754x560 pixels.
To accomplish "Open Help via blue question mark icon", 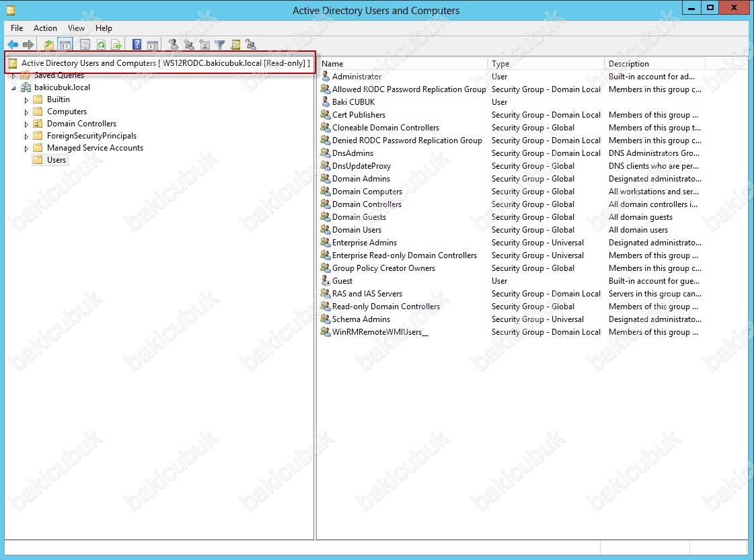I will pyautogui.click(x=137, y=44).
